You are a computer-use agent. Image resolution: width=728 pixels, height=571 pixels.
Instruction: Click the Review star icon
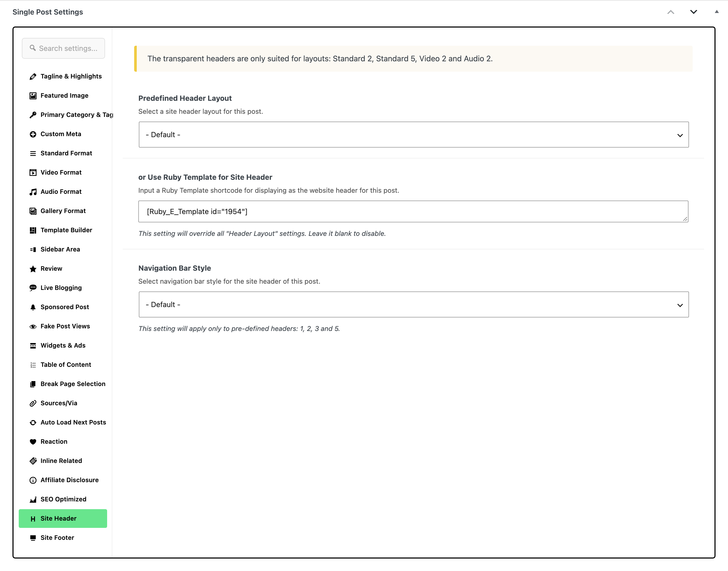point(33,269)
